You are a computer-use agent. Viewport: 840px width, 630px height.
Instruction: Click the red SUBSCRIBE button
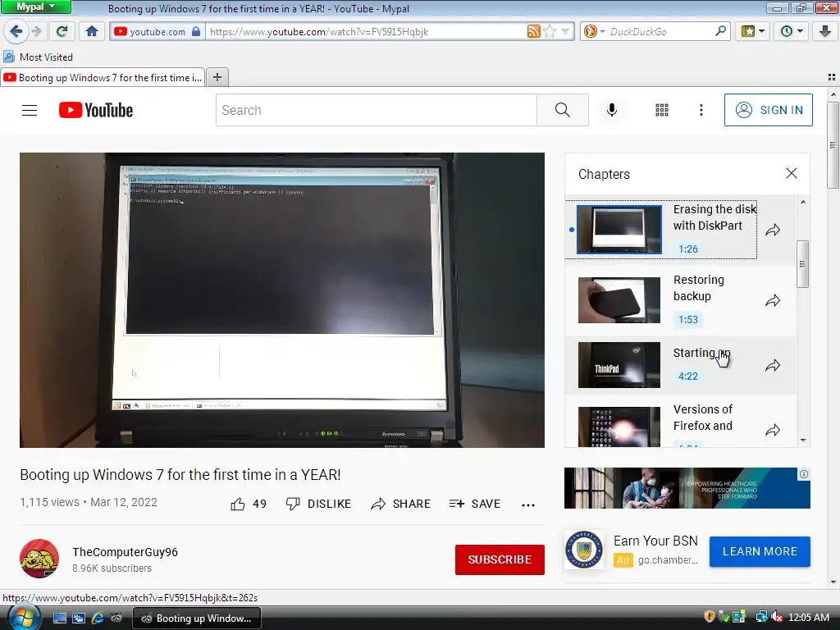[500, 559]
